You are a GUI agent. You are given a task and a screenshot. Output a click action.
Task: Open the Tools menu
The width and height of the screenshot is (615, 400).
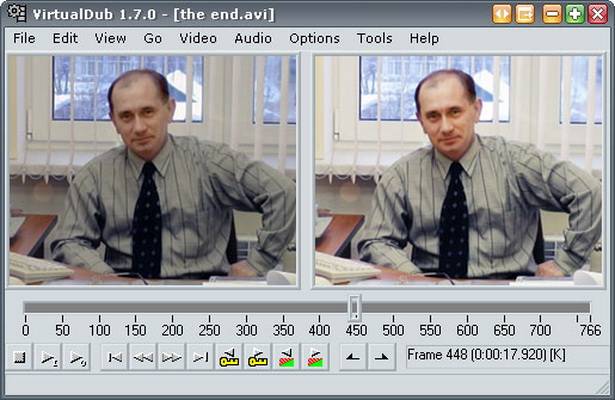[x=374, y=38]
